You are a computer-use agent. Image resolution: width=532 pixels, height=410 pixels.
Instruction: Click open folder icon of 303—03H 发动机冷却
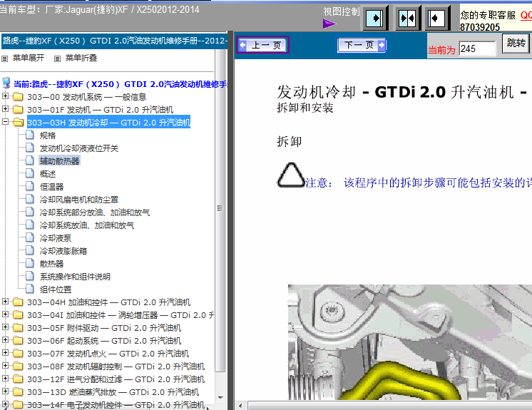click(x=19, y=122)
